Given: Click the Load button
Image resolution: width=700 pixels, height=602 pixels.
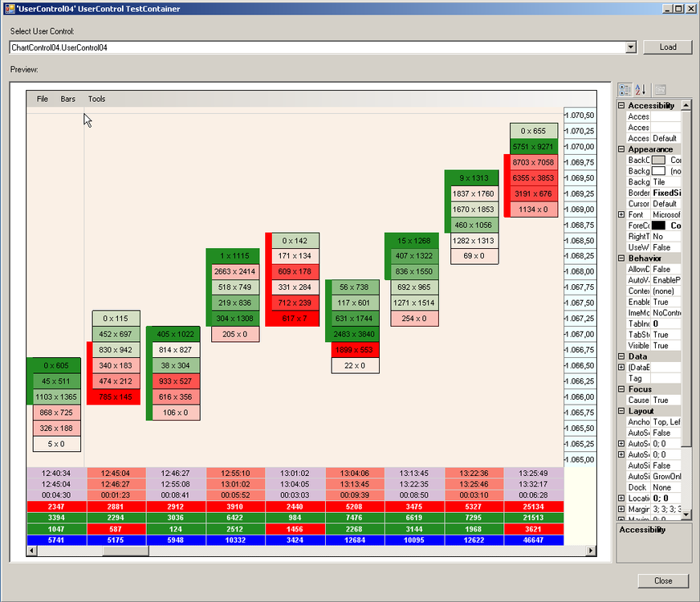Looking at the screenshot, I should pos(668,47).
